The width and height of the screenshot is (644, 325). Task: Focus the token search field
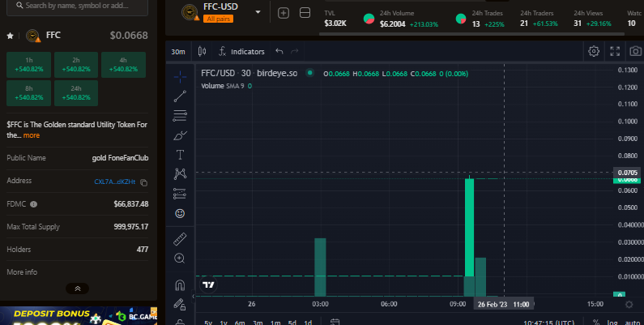pyautogui.click(x=77, y=6)
